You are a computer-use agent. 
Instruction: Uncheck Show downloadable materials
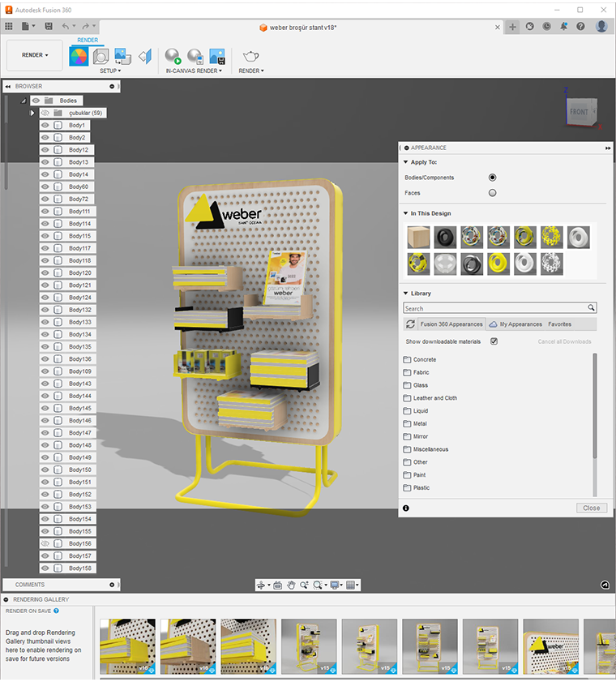(x=494, y=341)
